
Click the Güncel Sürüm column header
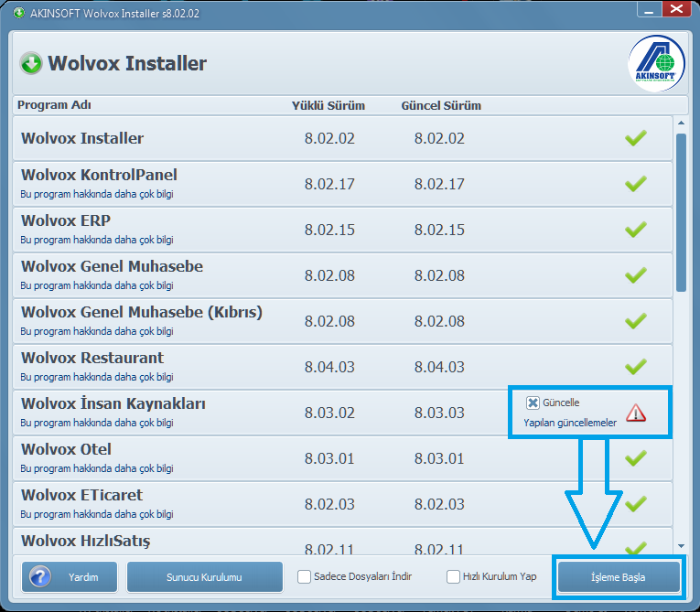[441, 106]
